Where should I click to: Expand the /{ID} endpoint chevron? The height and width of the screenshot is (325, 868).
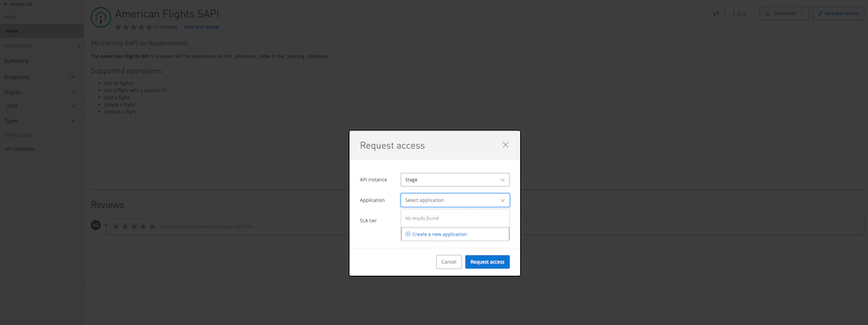pyautogui.click(x=73, y=106)
